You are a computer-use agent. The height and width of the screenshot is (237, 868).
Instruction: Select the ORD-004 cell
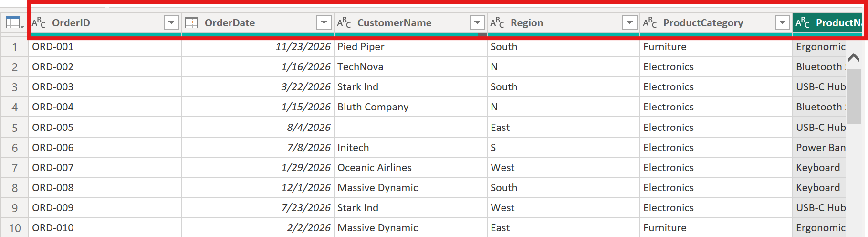105,107
